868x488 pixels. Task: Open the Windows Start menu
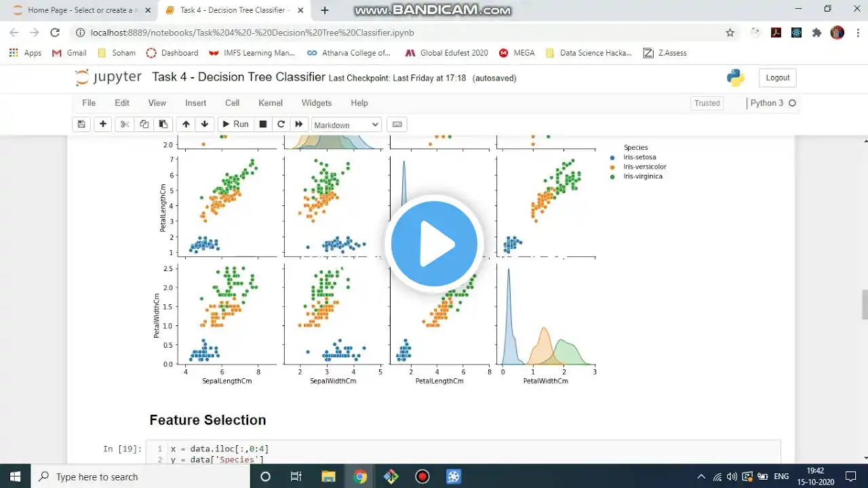pos(16,476)
